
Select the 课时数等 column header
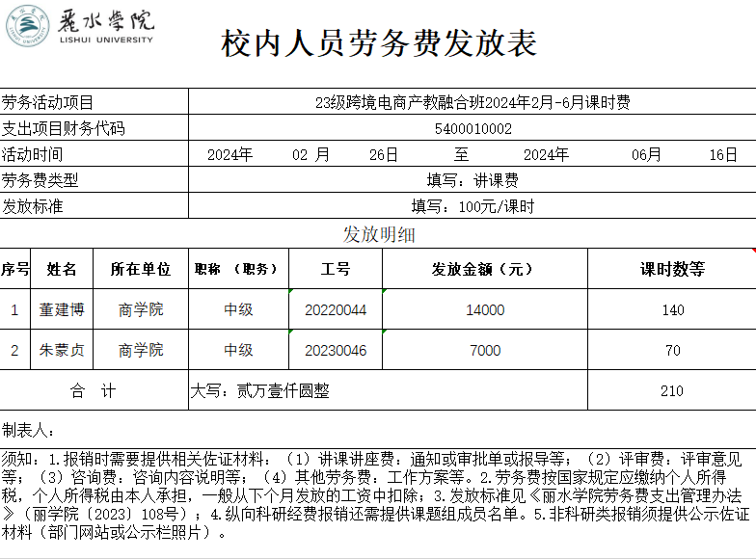(672, 269)
